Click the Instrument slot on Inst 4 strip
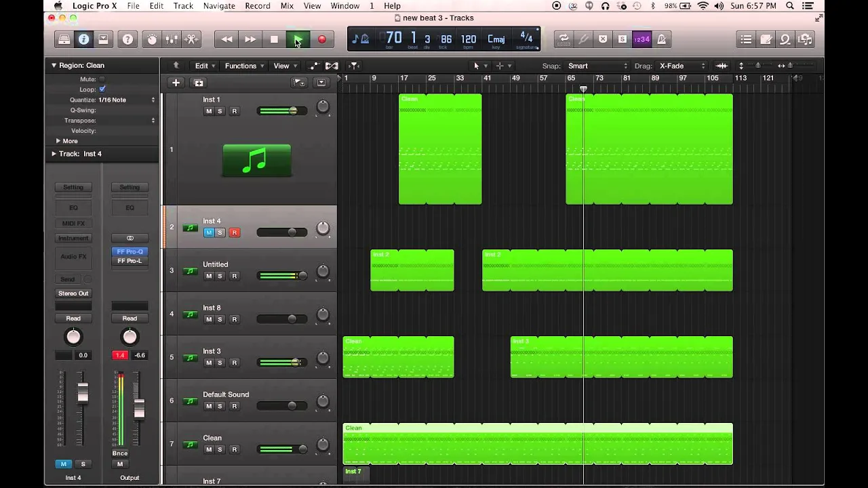The width and height of the screenshot is (868, 488). [73, 239]
